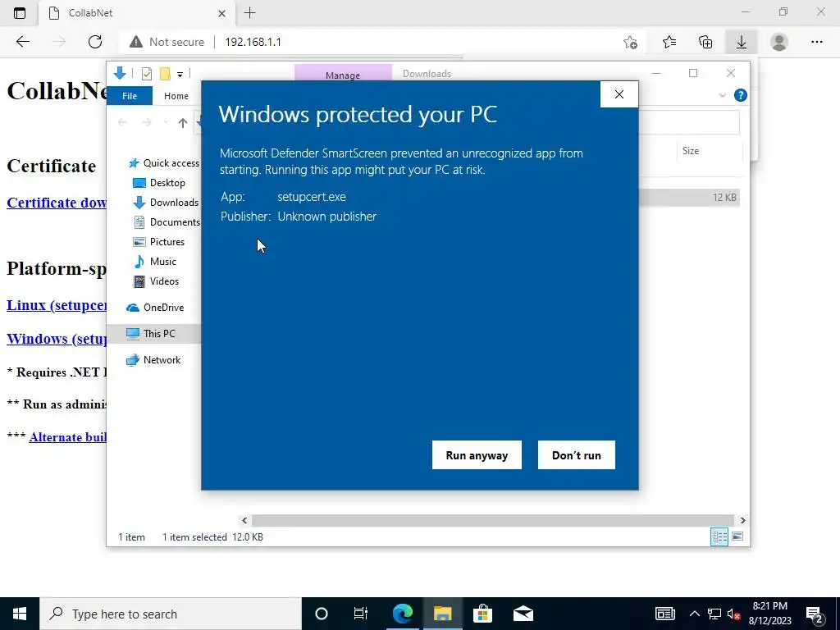
Task: Show hidden system tray icons
Action: 694,614
